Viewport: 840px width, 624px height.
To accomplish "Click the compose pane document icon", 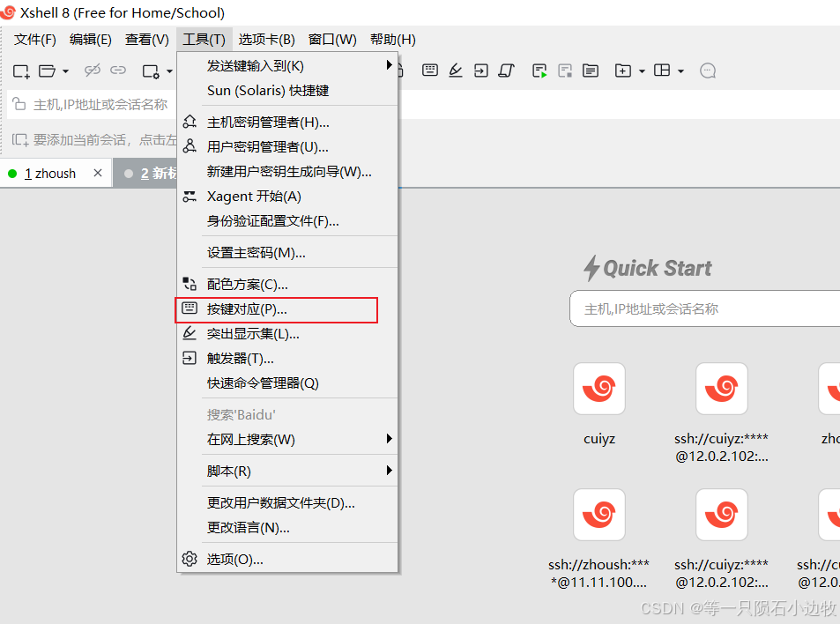I will click(591, 71).
